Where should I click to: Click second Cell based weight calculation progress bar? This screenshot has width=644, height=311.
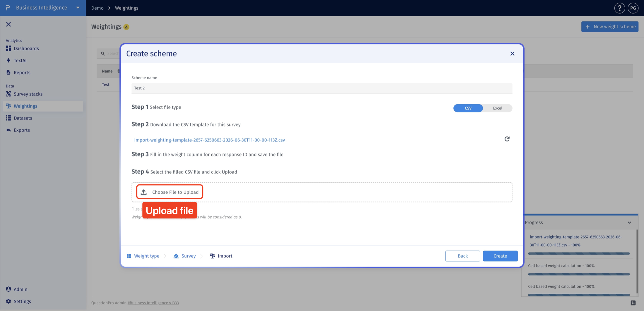click(579, 295)
